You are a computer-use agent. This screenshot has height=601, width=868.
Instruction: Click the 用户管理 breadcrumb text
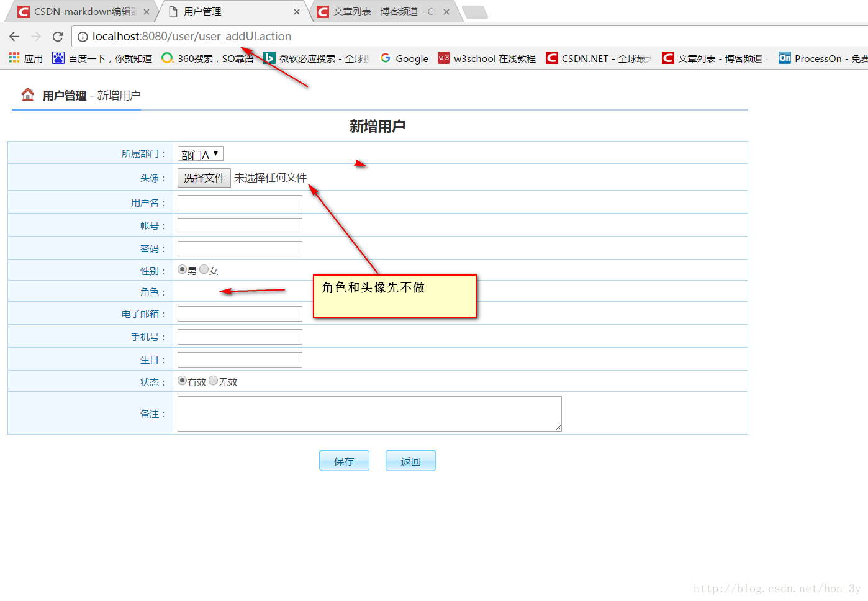[x=65, y=96]
